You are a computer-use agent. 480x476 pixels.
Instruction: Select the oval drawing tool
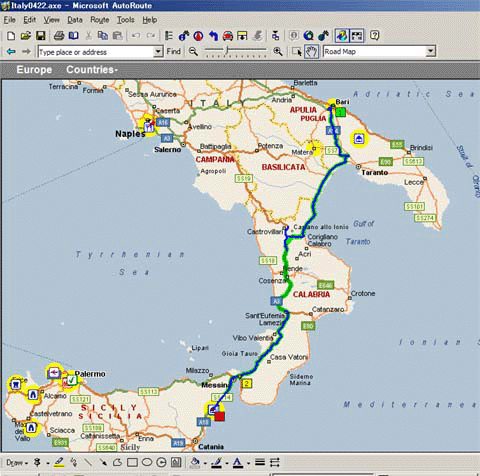coord(147,462)
